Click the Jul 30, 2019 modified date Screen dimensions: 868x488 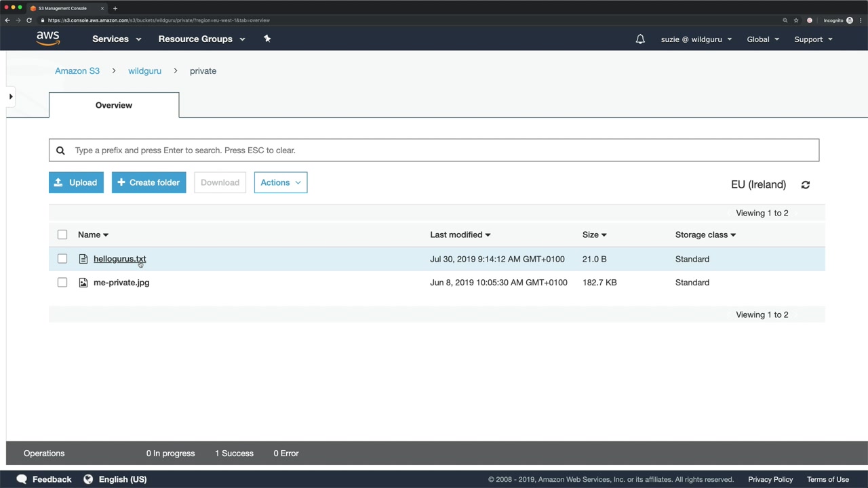[x=497, y=259]
